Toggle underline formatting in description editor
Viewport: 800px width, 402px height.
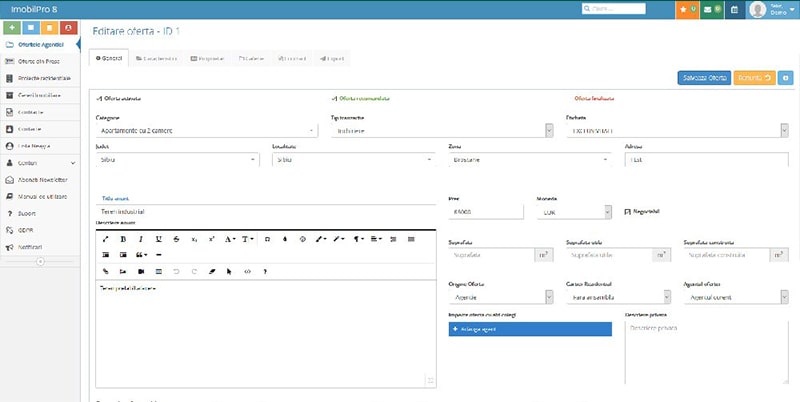[x=159, y=239]
